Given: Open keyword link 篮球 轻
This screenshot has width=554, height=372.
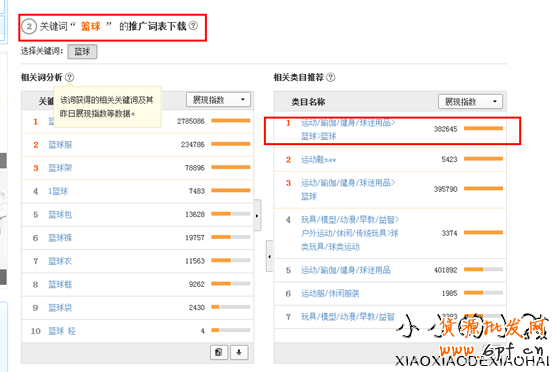Looking at the screenshot, I should (62, 331).
